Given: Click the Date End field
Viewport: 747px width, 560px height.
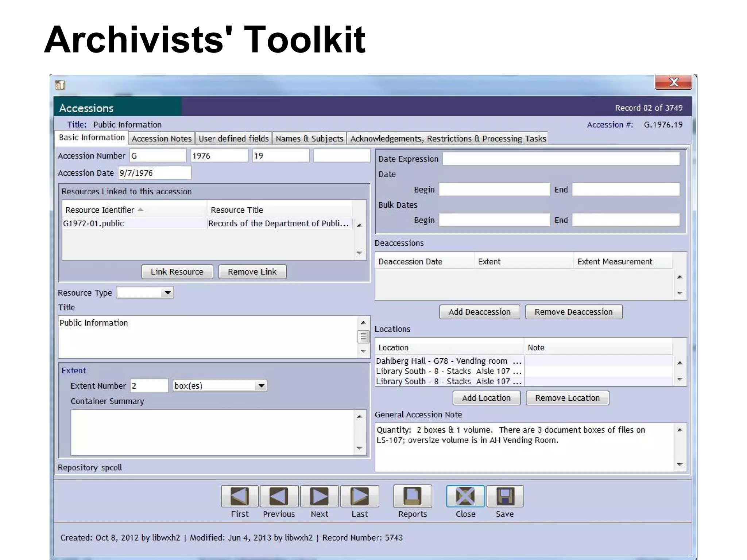Looking at the screenshot, I should tap(626, 189).
